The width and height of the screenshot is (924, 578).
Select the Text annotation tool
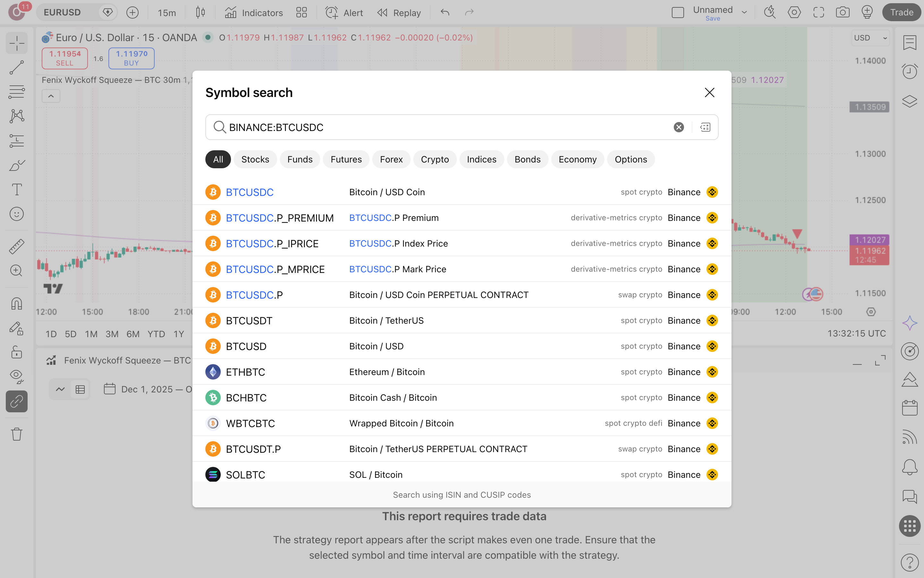click(17, 189)
